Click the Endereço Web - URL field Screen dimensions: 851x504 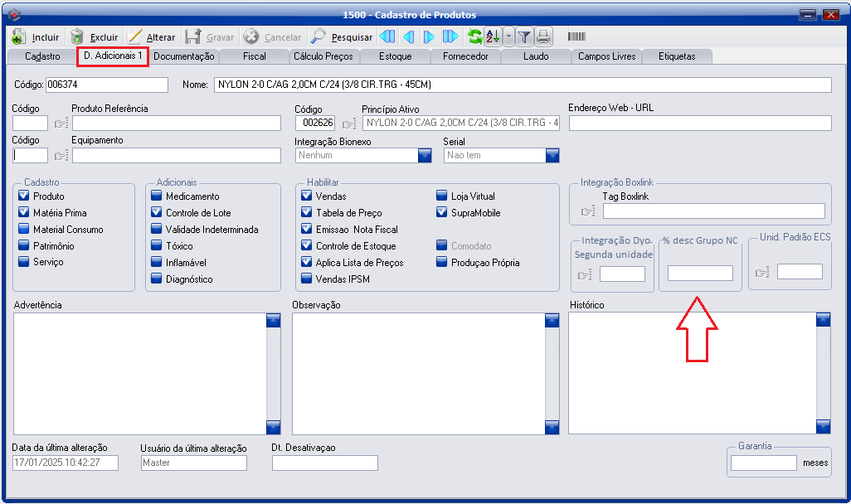[x=699, y=124]
